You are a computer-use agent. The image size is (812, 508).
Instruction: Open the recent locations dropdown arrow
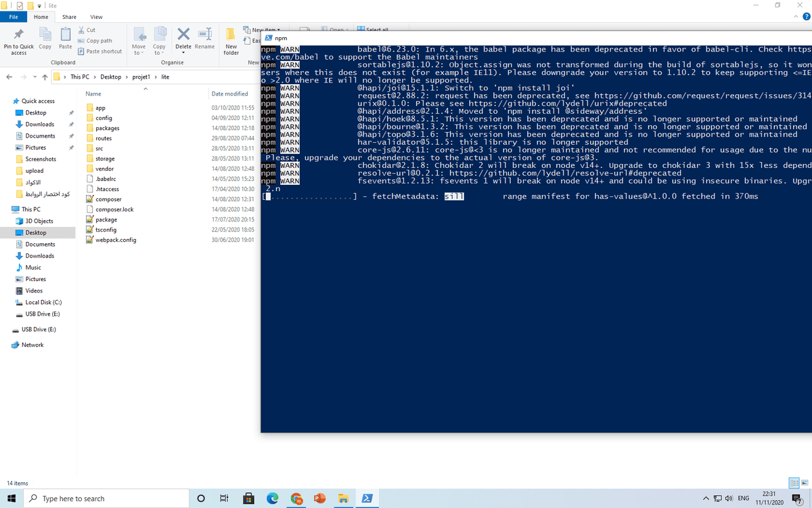pyautogui.click(x=35, y=77)
